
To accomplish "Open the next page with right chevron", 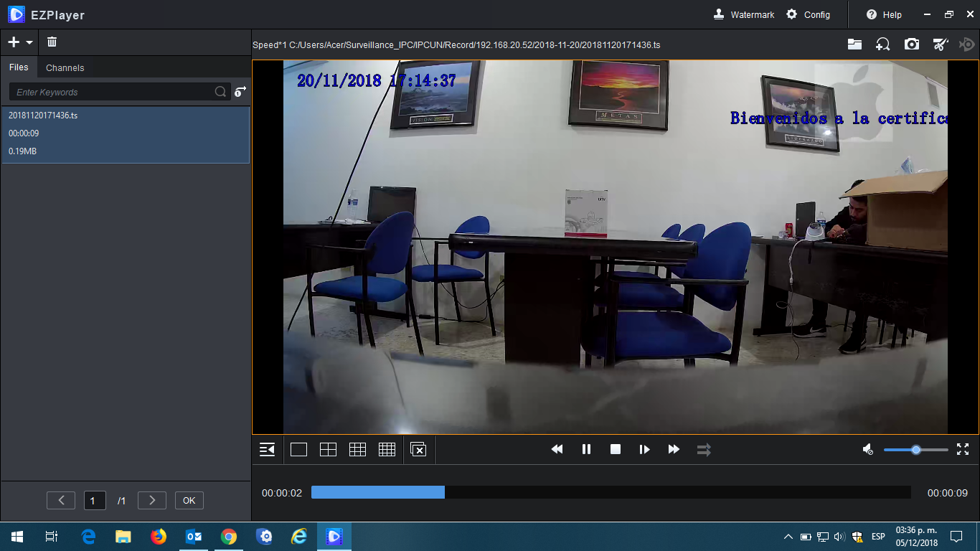I will [x=151, y=500].
